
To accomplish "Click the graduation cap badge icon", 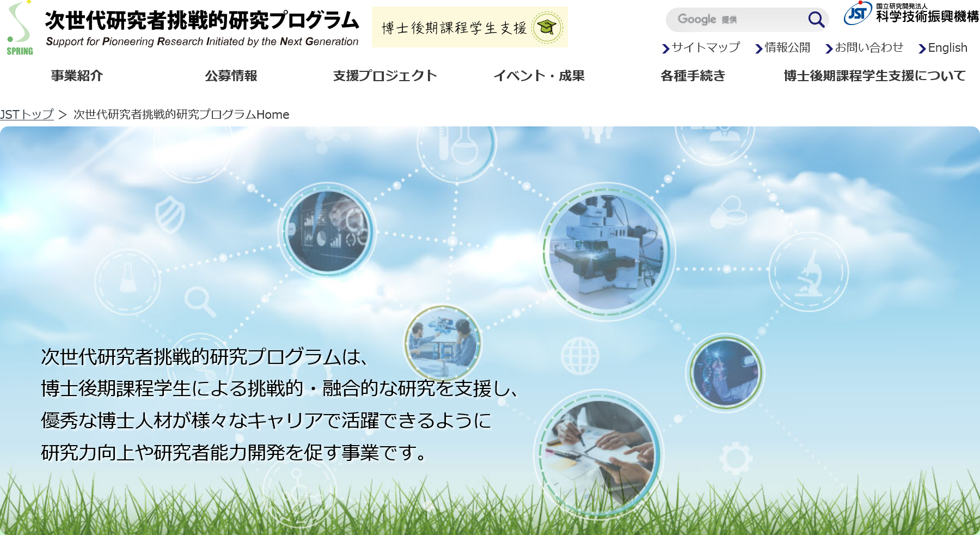I will tap(547, 27).
